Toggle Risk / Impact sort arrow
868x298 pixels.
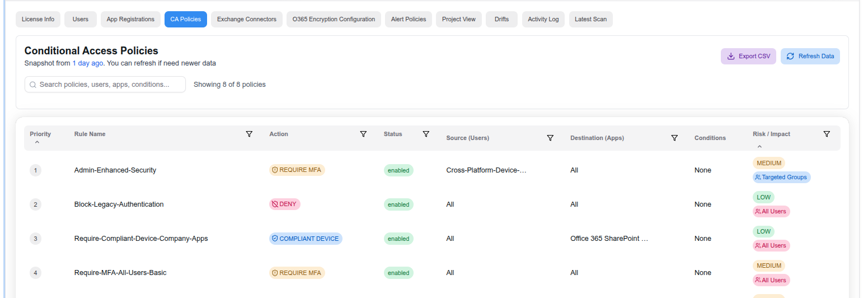click(759, 146)
